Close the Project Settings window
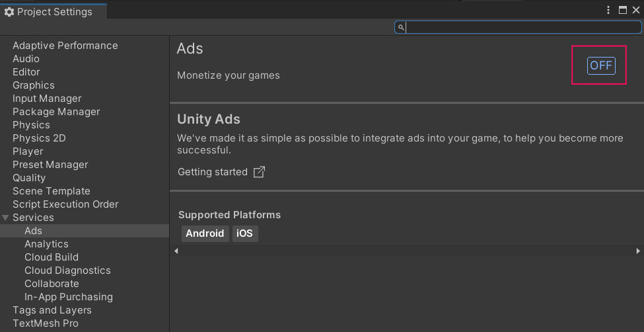 [636, 11]
